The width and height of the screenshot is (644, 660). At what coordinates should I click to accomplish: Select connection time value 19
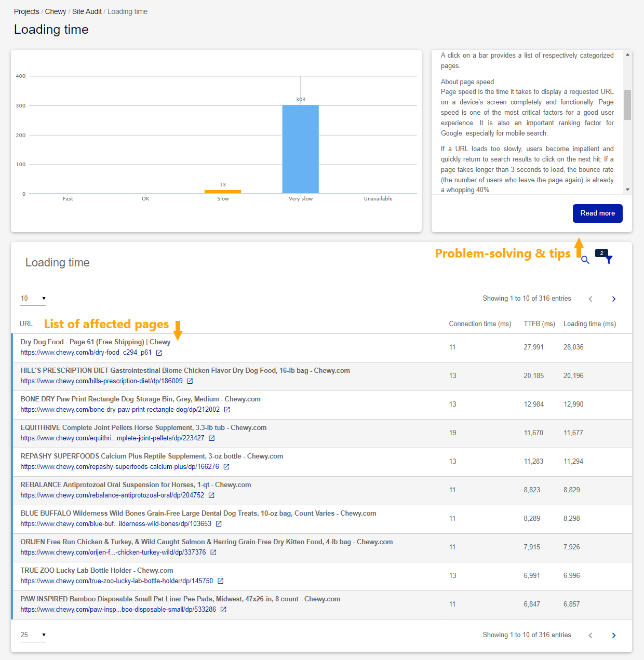(x=453, y=433)
